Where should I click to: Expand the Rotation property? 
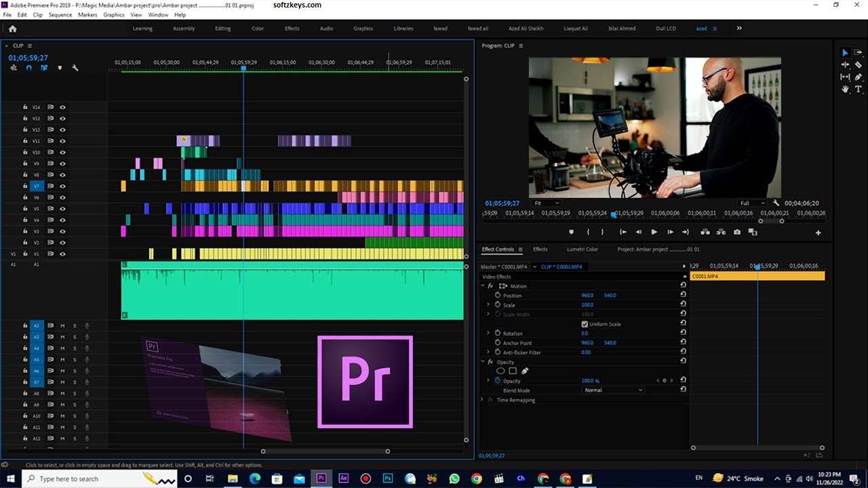tap(488, 333)
